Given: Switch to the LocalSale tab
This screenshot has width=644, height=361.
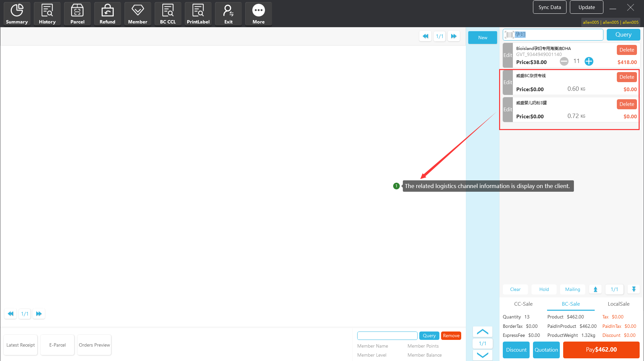Looking at the screenshot, I should 618,304.
